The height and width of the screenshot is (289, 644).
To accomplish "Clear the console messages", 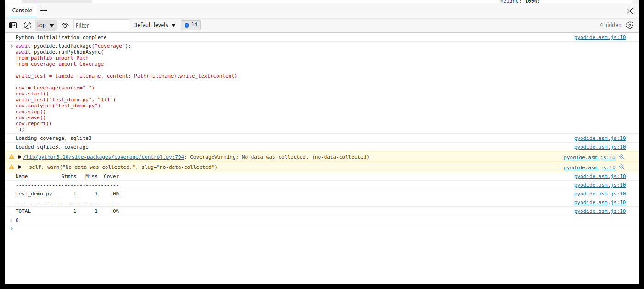I will click(27, 25).
